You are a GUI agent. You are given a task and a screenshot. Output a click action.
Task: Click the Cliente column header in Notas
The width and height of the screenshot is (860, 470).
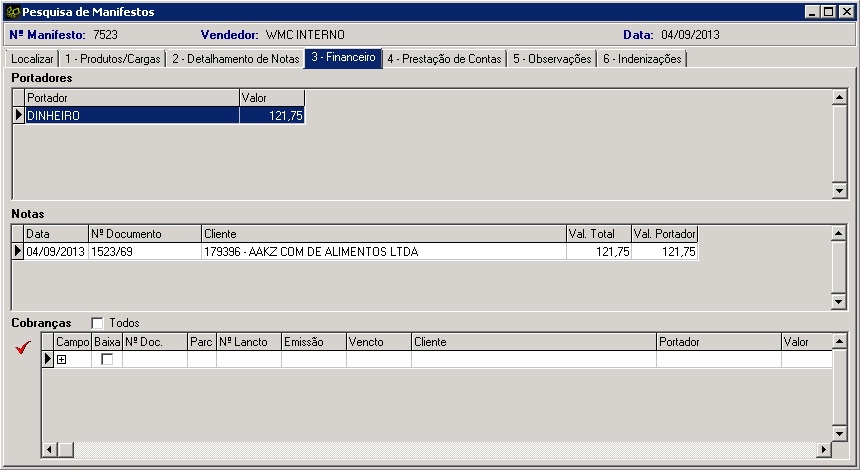coord(383,233)
